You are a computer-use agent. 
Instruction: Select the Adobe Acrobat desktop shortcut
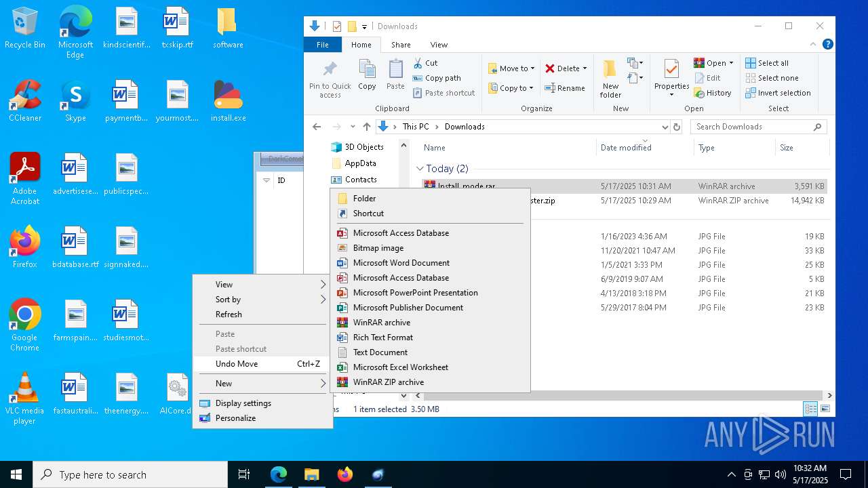click(x=24, y=179)
